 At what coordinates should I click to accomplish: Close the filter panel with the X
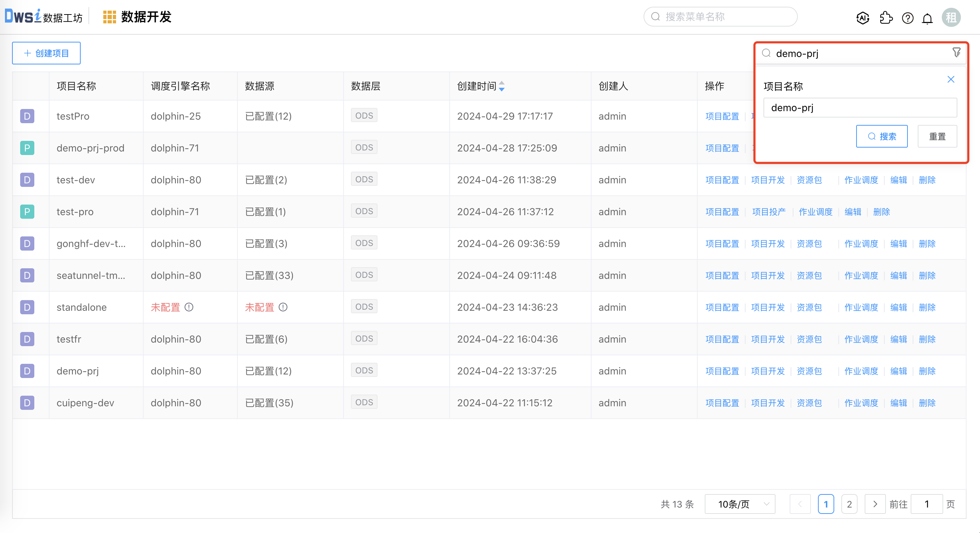(x=951, y=79)
